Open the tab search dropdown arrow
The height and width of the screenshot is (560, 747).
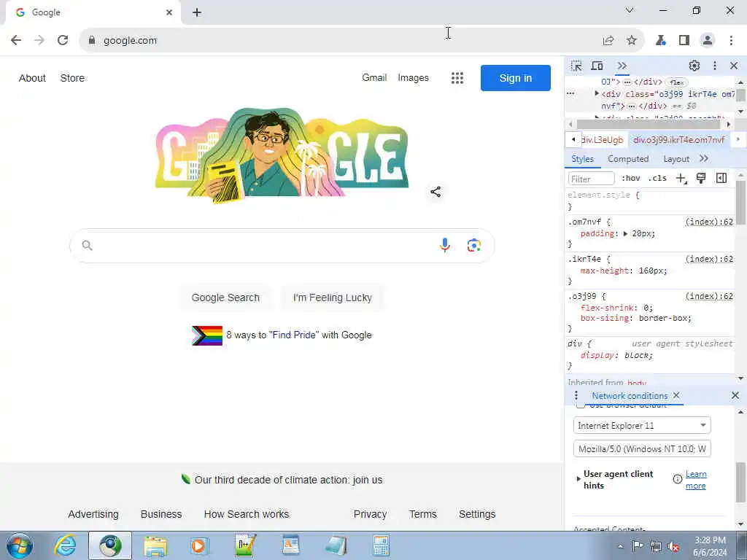click(630, 10)
